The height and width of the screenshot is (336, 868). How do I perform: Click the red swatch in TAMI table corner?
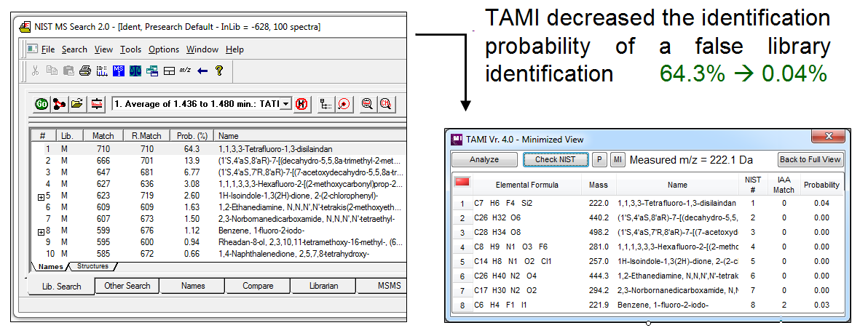[x=462, y=181]
